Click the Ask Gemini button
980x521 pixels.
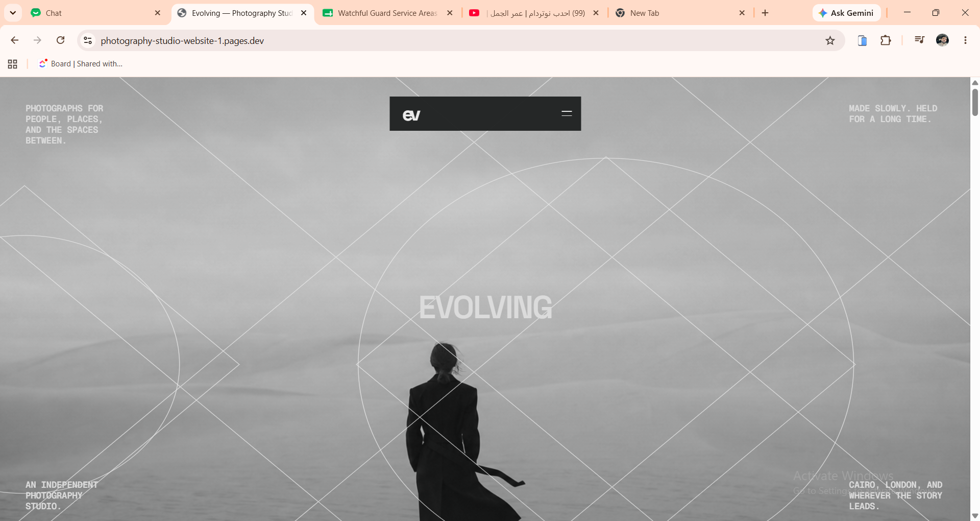pos(846,13)
